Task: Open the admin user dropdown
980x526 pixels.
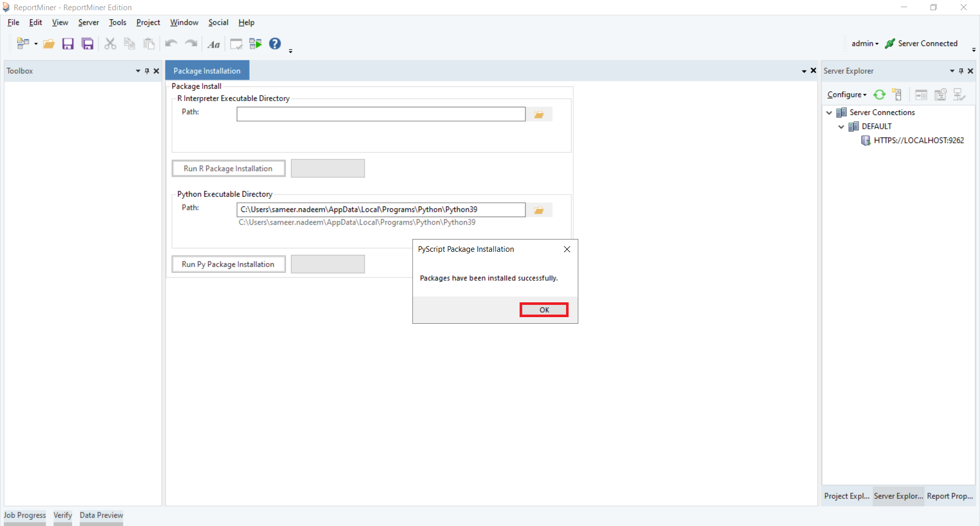Action: point(865,43)
